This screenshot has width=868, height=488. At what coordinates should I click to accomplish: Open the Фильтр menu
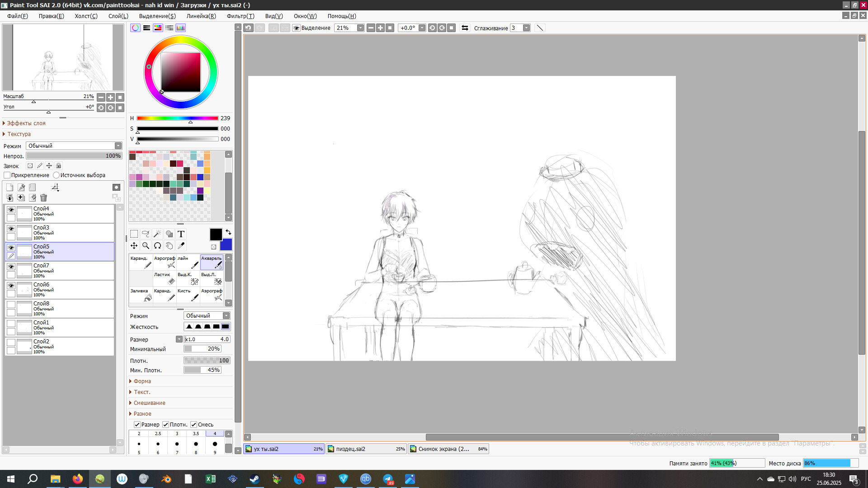240,16
